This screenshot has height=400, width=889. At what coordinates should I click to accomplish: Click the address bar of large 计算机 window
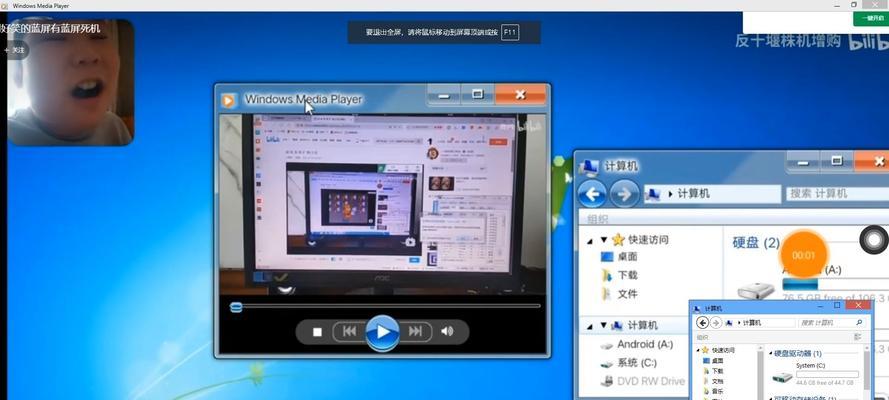click(x=712, y=194)
